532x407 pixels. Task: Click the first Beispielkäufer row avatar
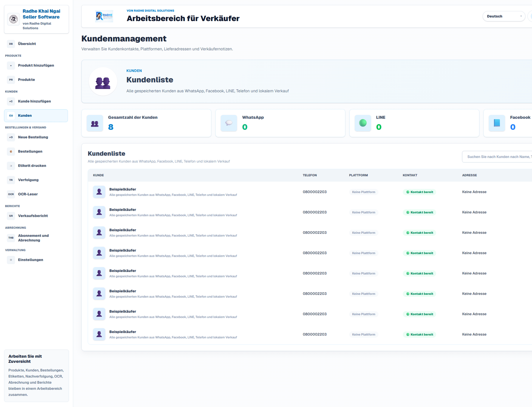[x=99, y=192]
